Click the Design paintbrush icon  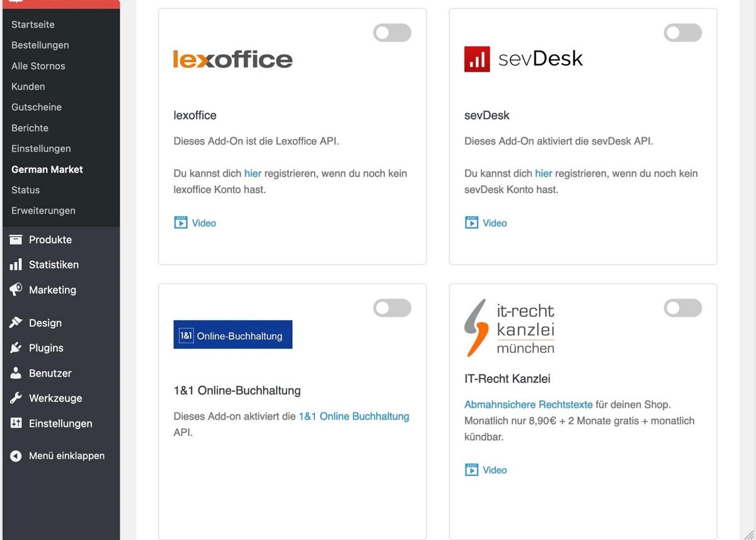pyautogui.click(x=16, y=323)
